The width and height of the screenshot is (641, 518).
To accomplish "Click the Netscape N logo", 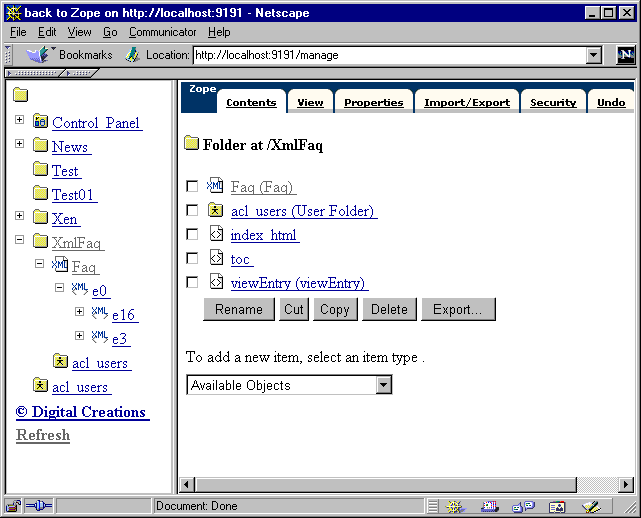I will [626, 55].
